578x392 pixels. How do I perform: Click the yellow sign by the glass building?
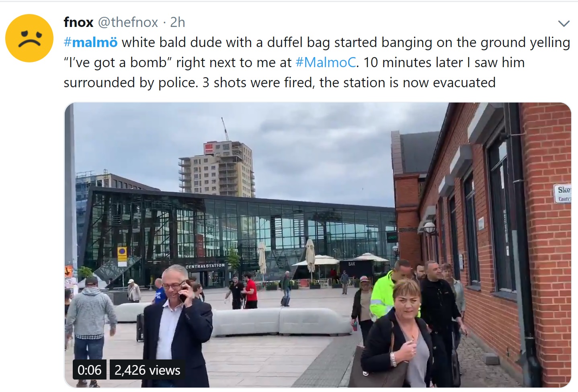122,254
